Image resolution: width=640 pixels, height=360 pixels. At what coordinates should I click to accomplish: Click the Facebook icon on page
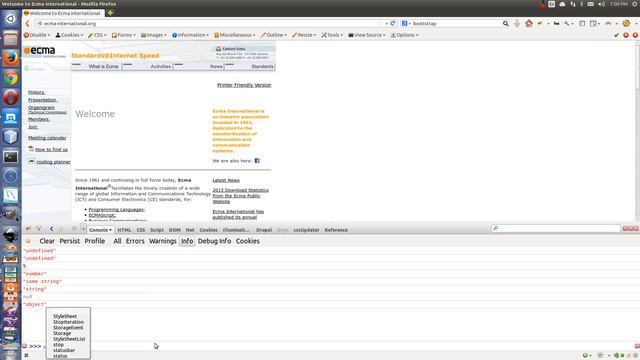257,161
